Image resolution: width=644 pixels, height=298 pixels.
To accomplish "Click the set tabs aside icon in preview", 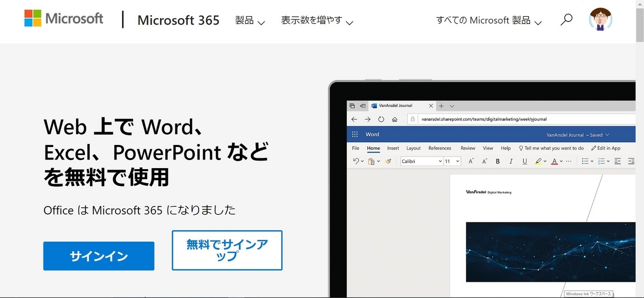I will (x=363, y=106).
